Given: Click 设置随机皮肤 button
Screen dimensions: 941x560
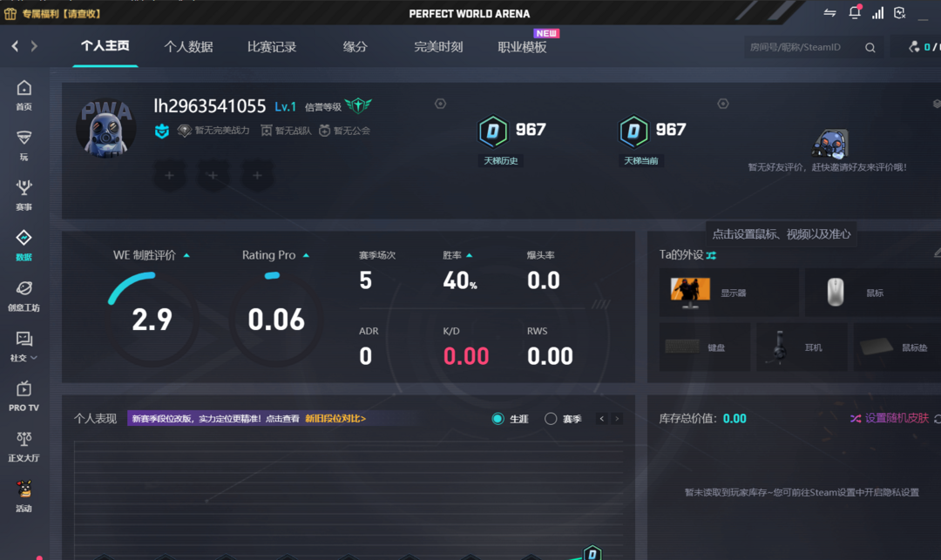Looking at the screenshot, I should coord(890,418).
